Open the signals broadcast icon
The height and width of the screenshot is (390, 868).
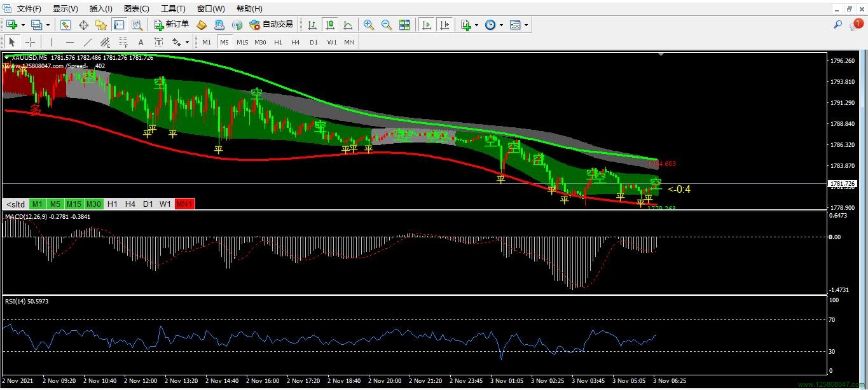pos(237,25)
